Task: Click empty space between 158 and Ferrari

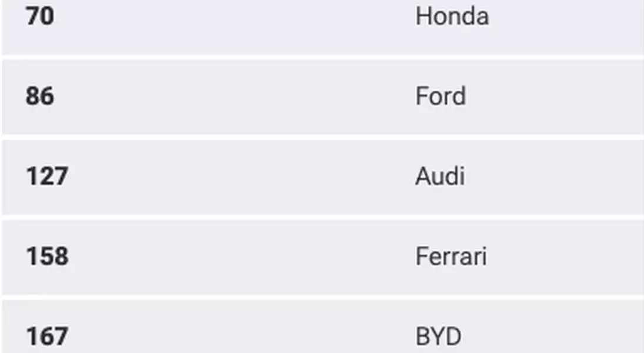Action: point(242,257)
